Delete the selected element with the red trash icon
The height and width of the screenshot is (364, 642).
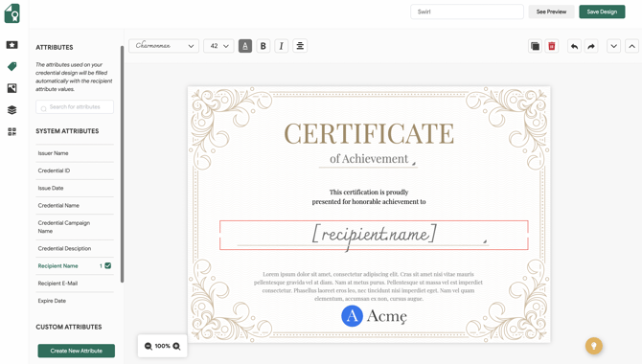click(552, 46)
